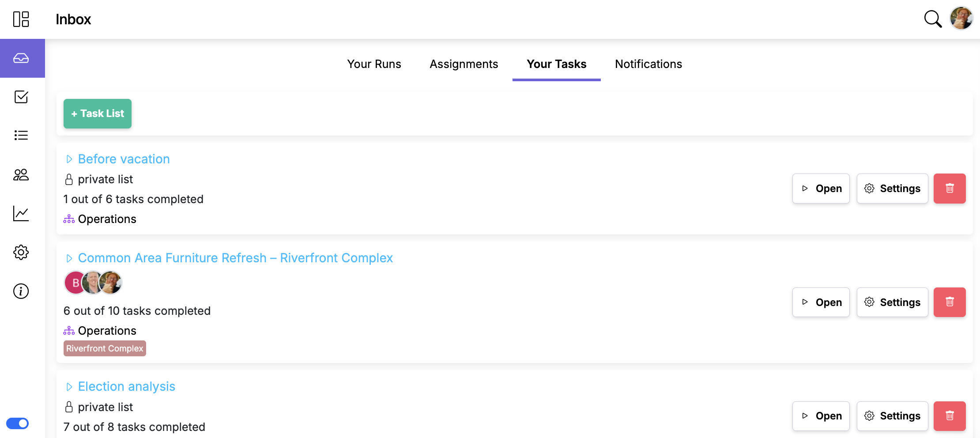Toggle the blue switch at sidebar bottom
This screenshot has height=438, width=980.
[x=18, y=423]
